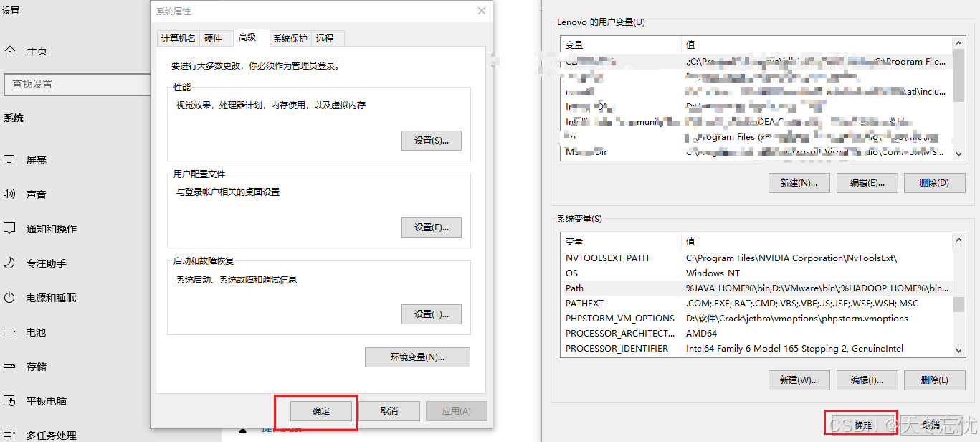Switch to the 系统保护 tab
The image size is (980, 442).
290,38
